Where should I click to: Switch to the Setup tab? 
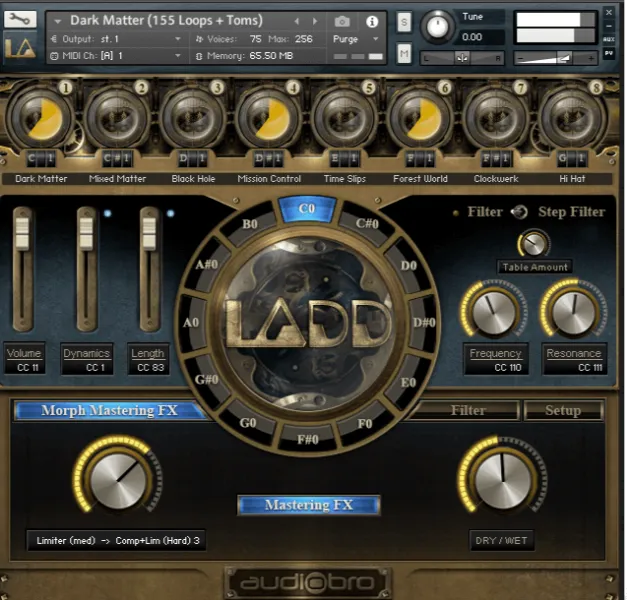[x=563, y=410]
